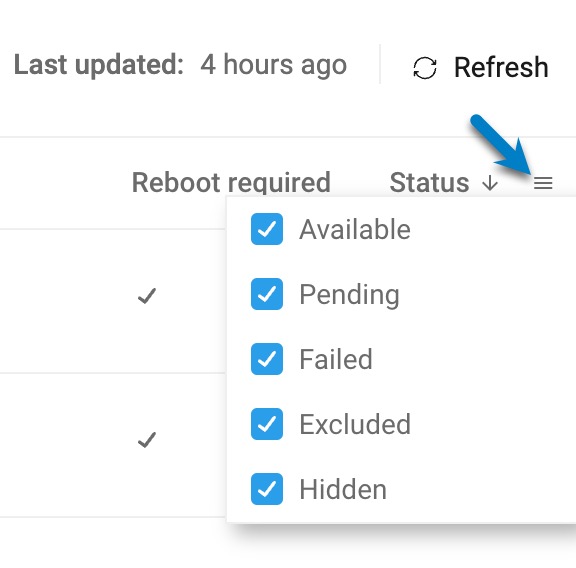
Task: Select the Available label in filter menu
Action: point(355,229)
